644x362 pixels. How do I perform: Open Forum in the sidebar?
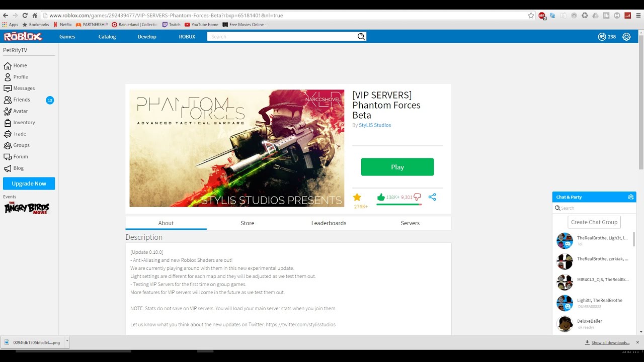click(16, 157)
